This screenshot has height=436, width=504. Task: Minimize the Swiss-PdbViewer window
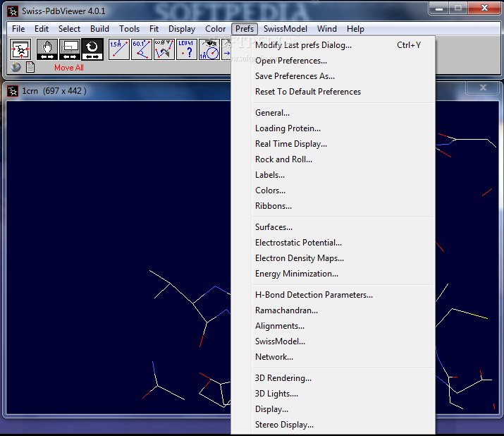[439, 8]
